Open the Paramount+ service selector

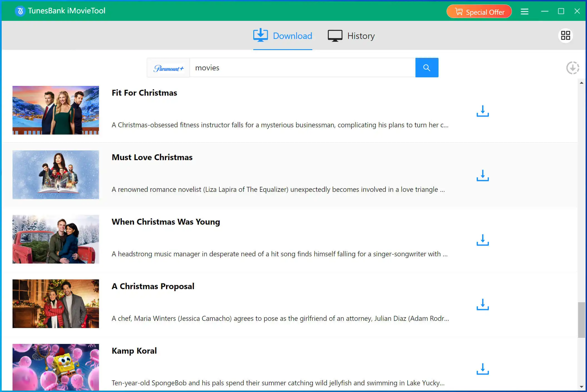(x=169, y=68)
